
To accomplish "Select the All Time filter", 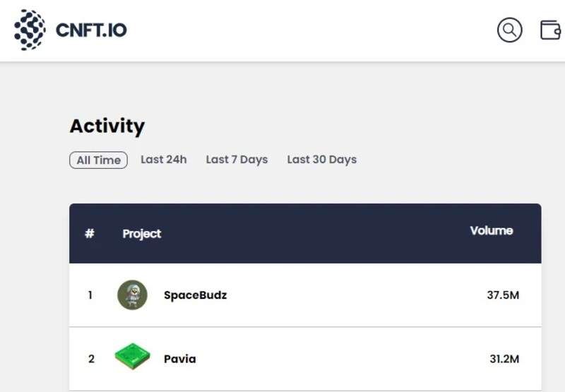I will coord(98,160).
